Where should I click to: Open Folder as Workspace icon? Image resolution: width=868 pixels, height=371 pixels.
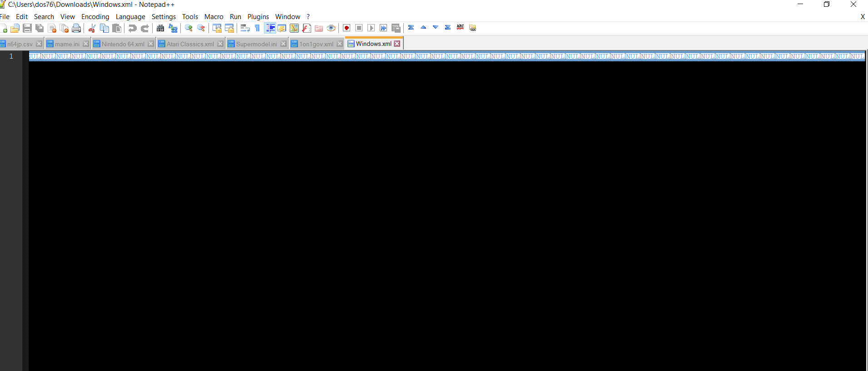319,28
